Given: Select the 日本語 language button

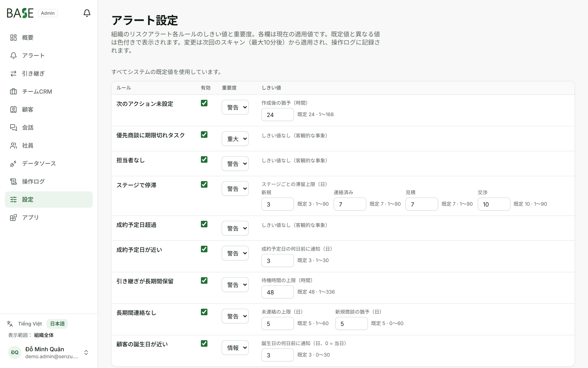Looking at the screenshot, I should coord(57,324).
